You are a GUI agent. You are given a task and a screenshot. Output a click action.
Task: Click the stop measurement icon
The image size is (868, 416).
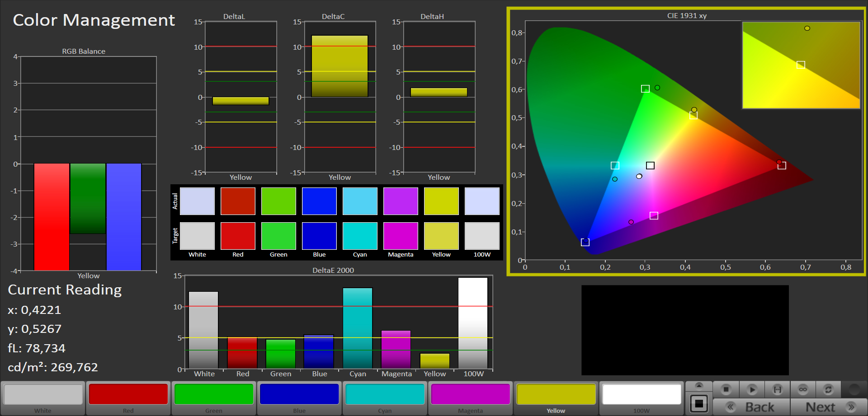(x=726, y=389)
